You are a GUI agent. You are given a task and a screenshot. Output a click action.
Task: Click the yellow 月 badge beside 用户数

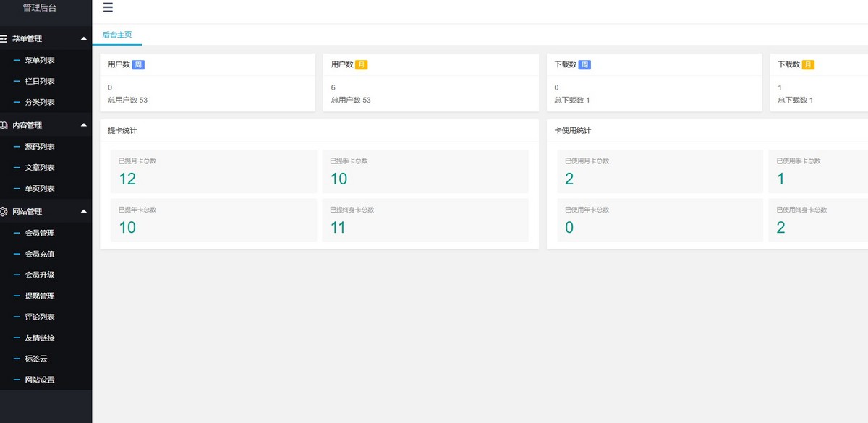pos(361,64)
